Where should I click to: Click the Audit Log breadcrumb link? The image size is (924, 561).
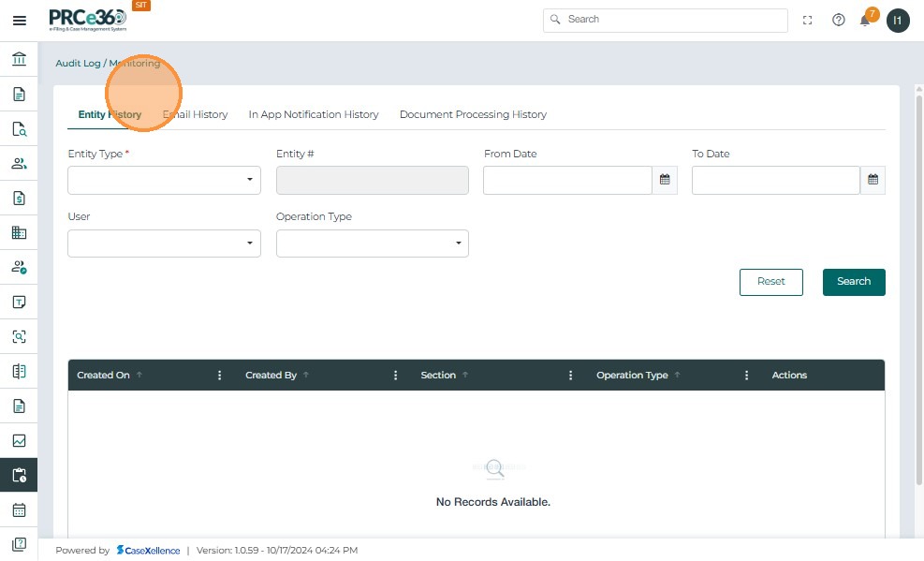pyautogui.click(x=78, y=63)
